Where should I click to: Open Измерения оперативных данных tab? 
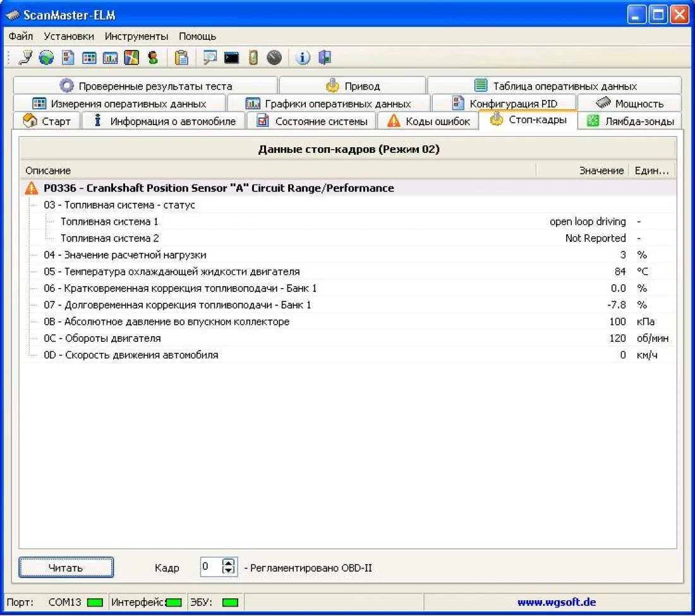click(x=119, y=103)
